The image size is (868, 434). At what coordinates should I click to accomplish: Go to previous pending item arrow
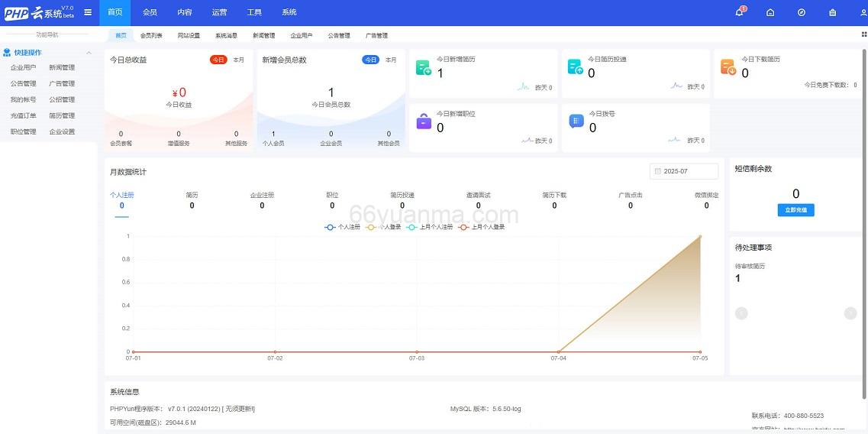click(x=741, y=313)
